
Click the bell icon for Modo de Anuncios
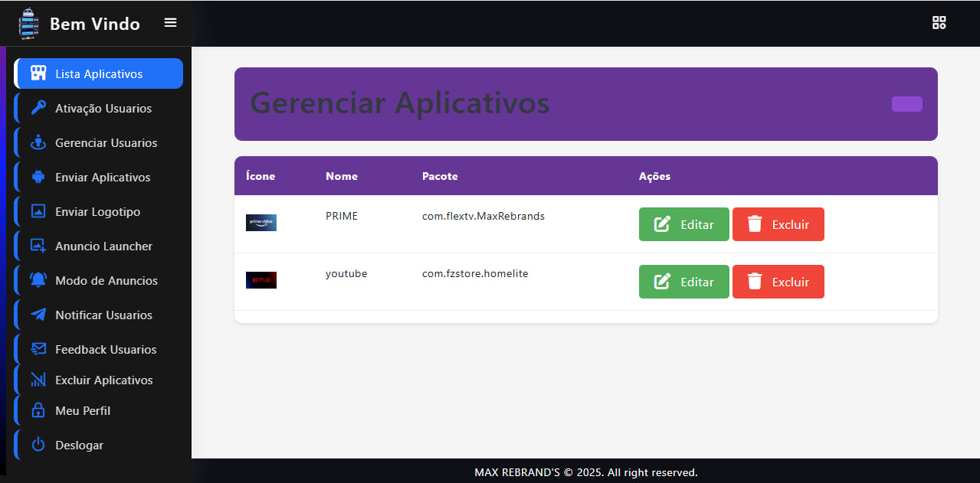[38, 280]
